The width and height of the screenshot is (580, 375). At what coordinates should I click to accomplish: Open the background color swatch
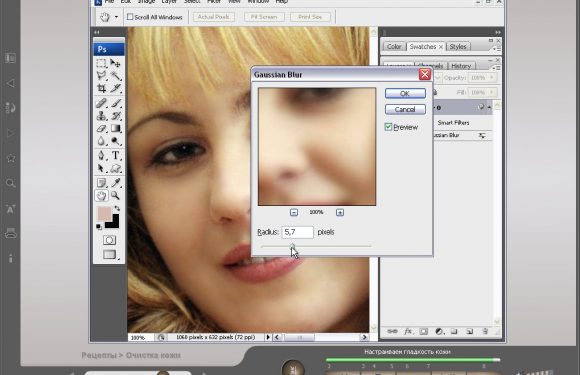pos(114,223)
